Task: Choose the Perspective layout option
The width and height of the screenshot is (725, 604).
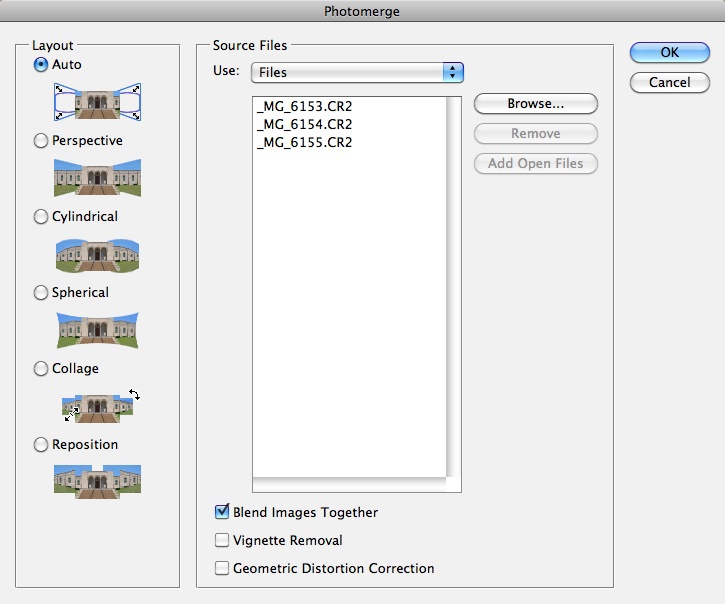Action: 41,141
